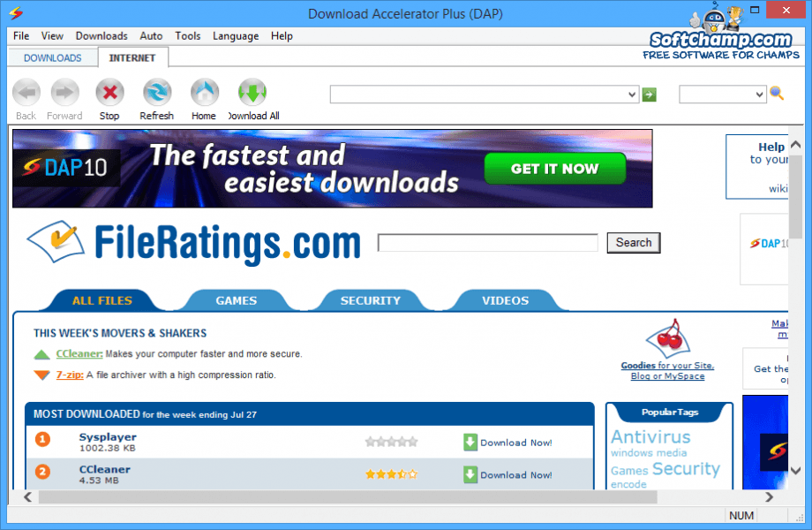812x530 pixels.
Task: Click the magnifier search icon in toolbar
Action: [777, 94]
